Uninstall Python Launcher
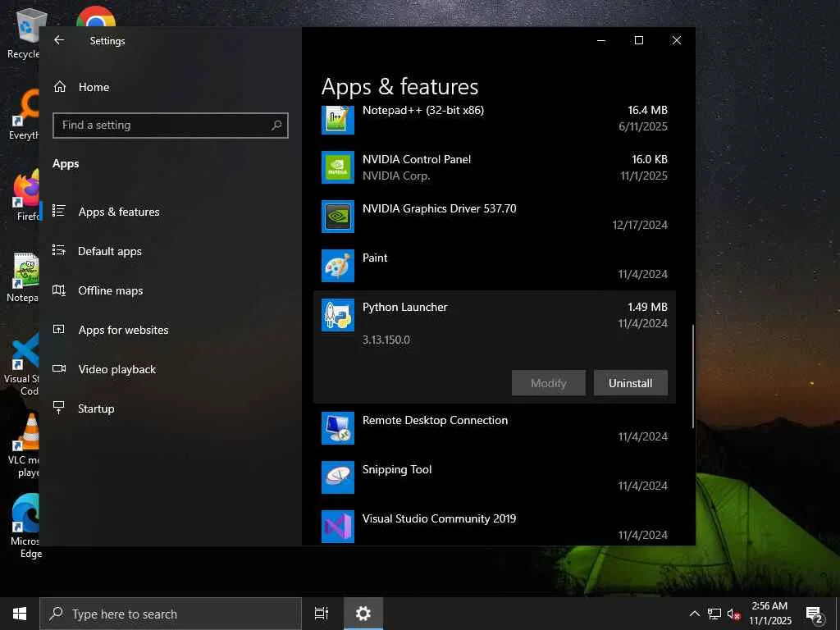840x630 pixels. [x=630, y=382]
